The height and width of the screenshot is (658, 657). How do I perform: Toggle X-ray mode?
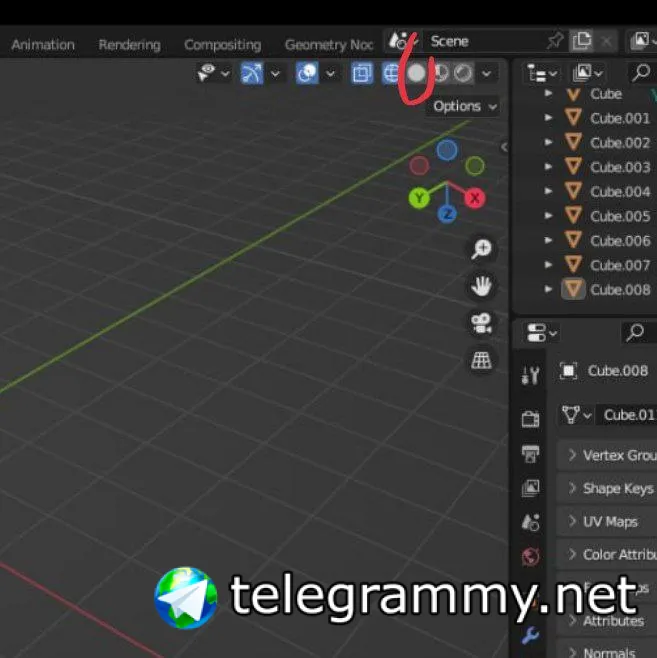(362, 74)
